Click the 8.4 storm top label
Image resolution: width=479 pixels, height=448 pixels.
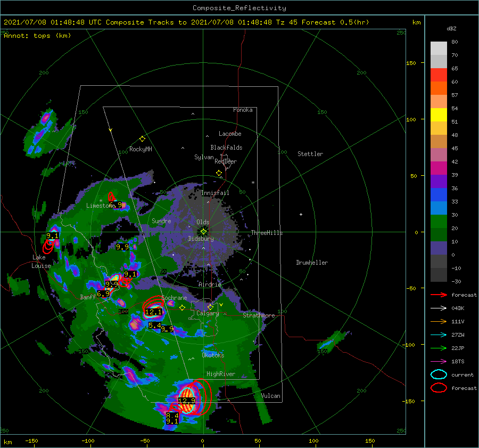172,416
